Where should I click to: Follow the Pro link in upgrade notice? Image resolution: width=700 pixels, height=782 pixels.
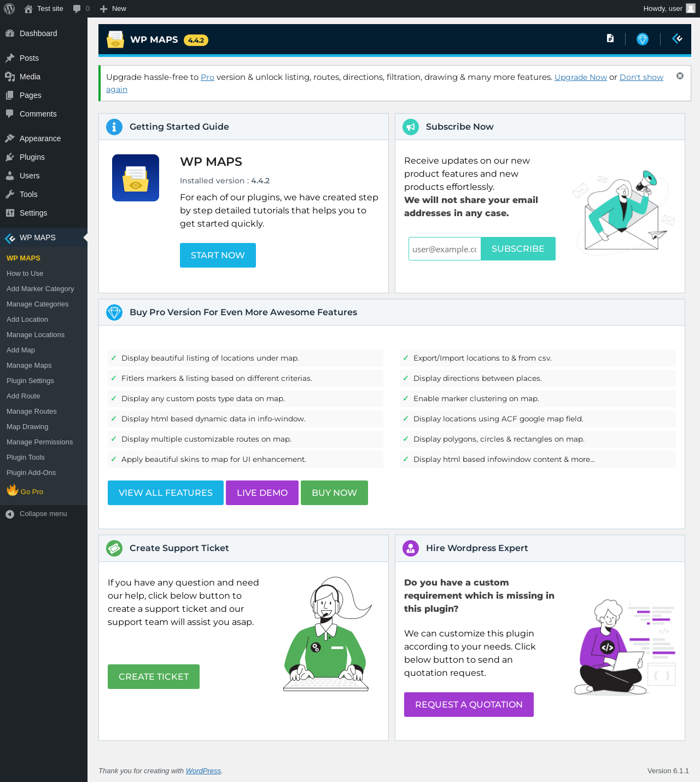pyautogui.click(x=207, y=77)
